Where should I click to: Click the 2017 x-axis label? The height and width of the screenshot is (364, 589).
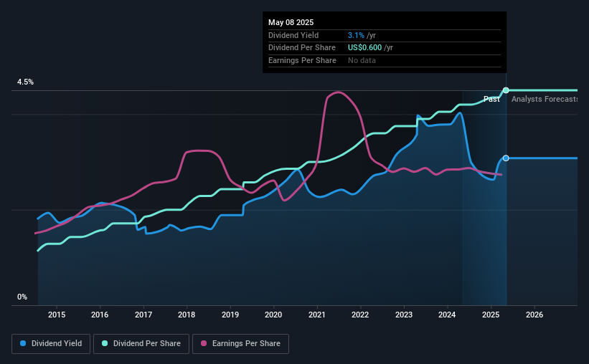click(x=143, y=315)
